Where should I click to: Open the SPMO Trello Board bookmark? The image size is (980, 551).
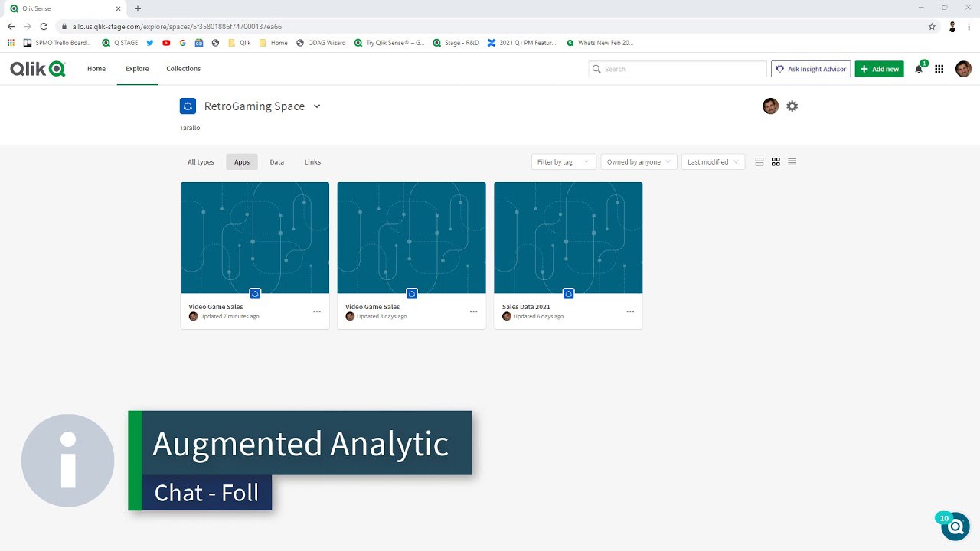pos(58,43)
